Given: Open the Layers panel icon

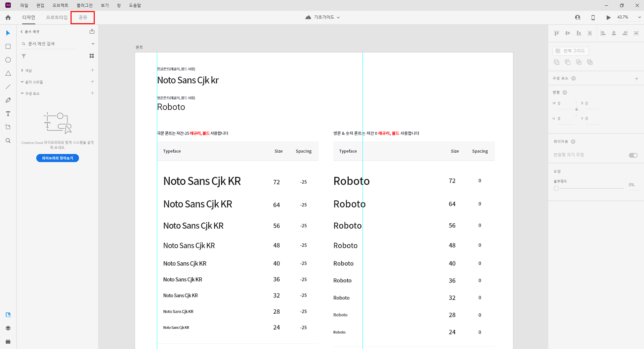Looking at the screenshot, I should [8, 328].
